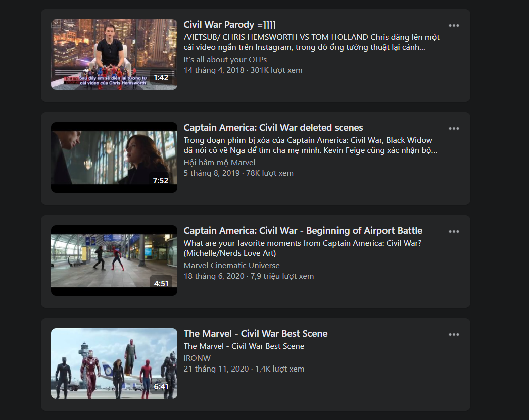The image size is (529, 420).
Task: Select '14 tháng 4, 2018 · 301K lượt xem'
Action: coord(243,70)
